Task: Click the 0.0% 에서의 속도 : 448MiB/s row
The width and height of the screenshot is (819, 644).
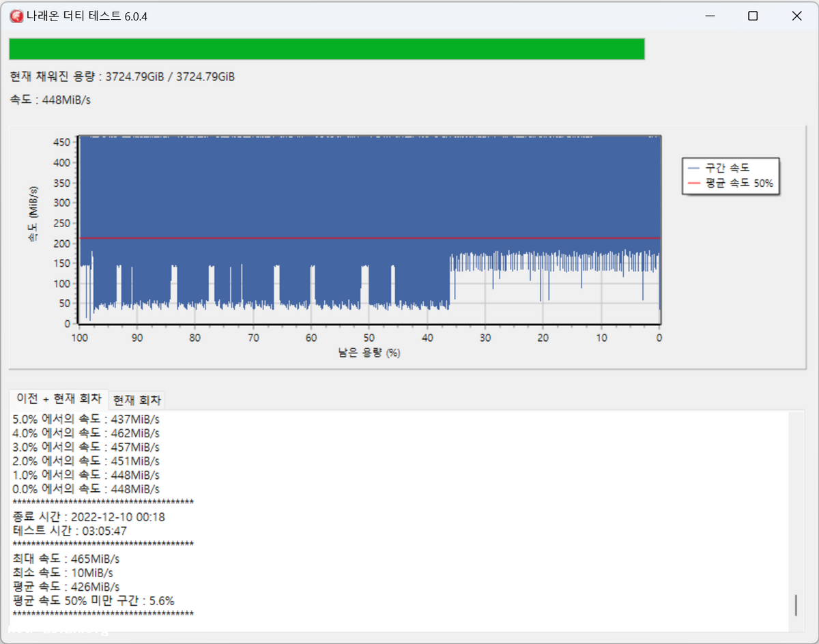Action: [86, 489]
